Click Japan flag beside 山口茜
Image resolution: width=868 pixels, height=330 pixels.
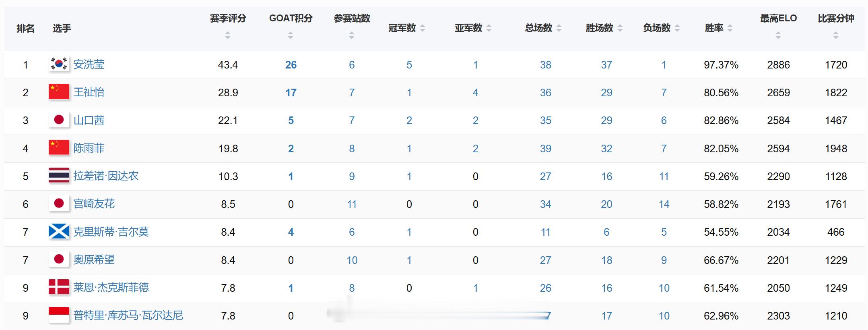tap(59, 120)
